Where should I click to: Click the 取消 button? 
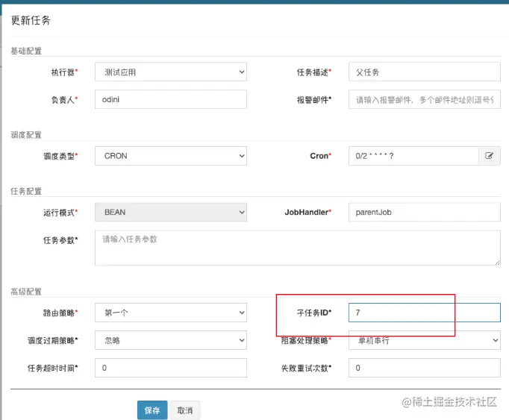tap(185, 410)
